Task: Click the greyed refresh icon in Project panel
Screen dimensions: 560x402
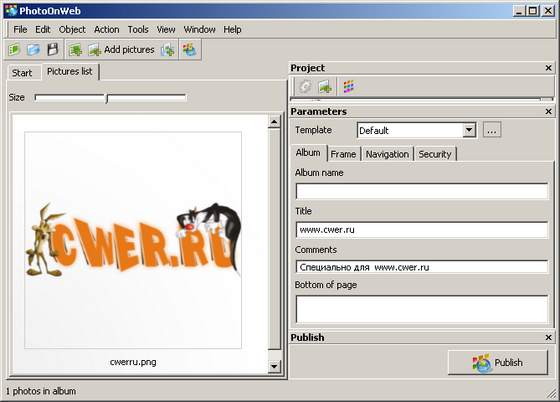Action: click(305, 86)
